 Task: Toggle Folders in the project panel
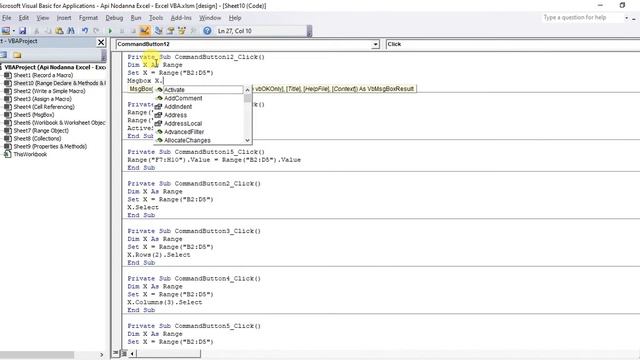tap(17, 55)
